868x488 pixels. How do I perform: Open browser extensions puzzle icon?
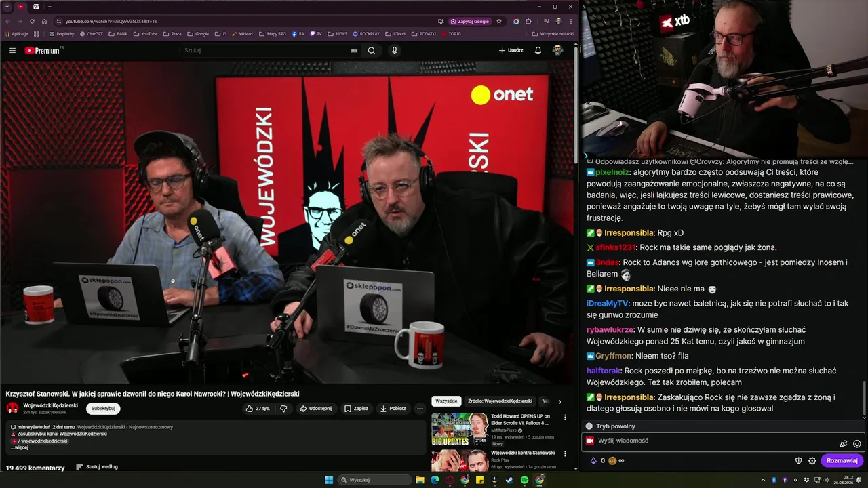(x=528, y=21)
